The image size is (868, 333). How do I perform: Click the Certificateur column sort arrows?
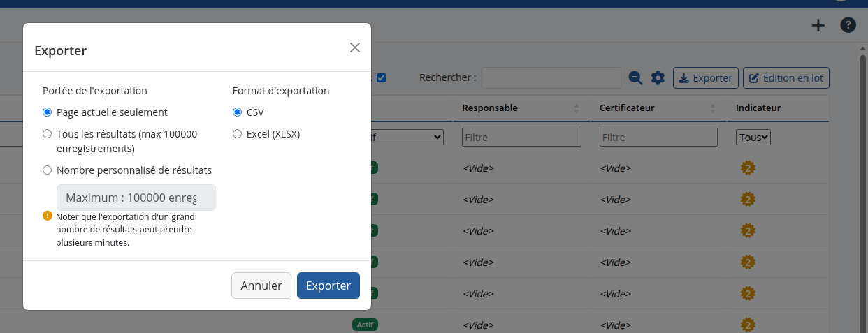[713, 108]
